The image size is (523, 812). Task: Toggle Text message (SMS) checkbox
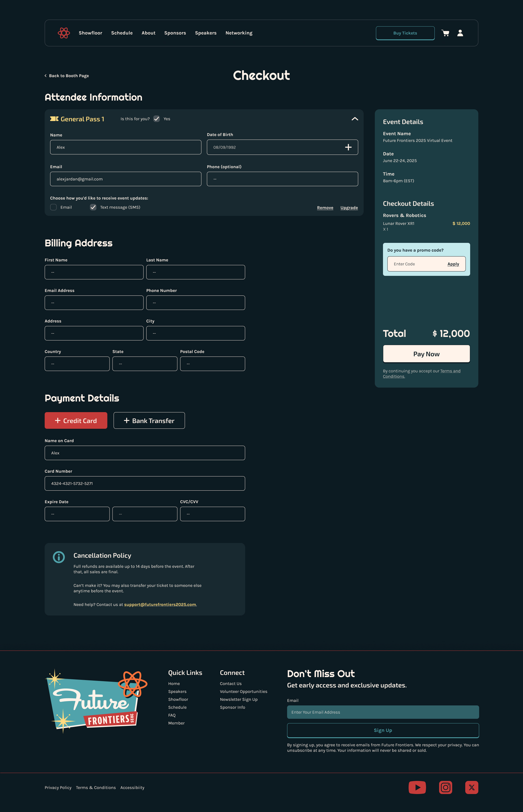coord(93,207)
